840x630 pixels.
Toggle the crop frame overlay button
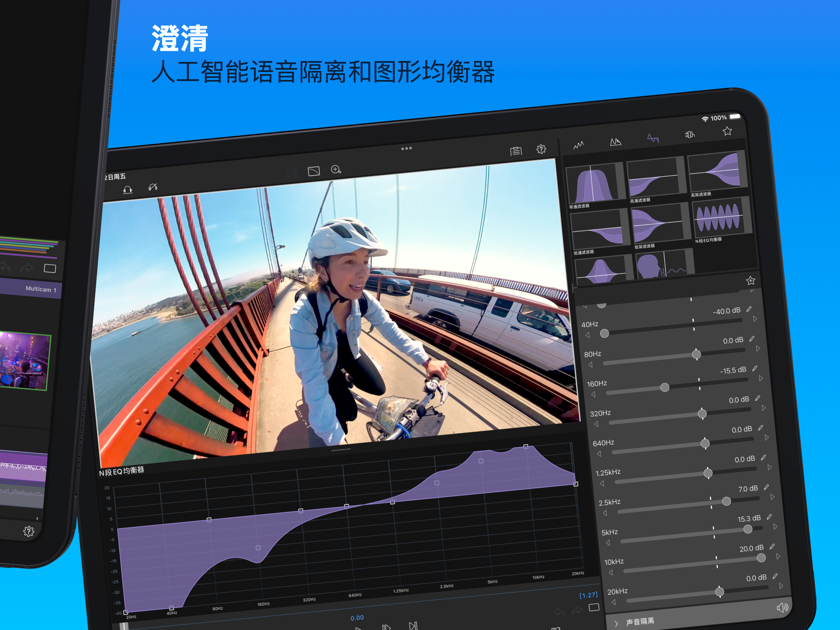pyautogui.click(x=314, y=171)
